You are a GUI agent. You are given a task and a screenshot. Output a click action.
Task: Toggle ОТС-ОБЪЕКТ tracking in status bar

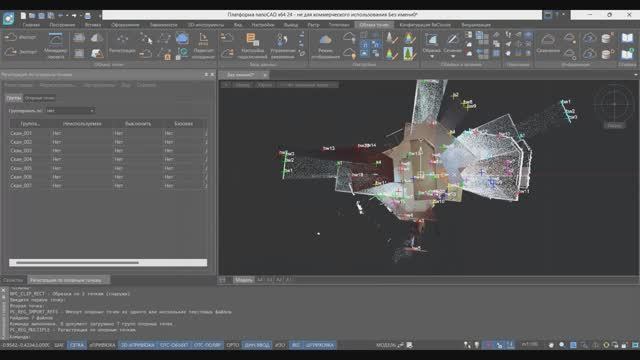coord(174,345)
